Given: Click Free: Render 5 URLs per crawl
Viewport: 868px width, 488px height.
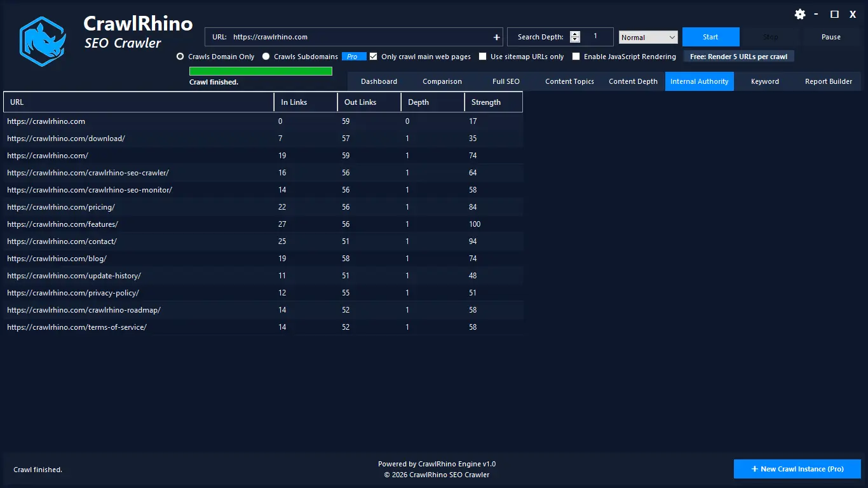Looking at the screenshot, I should click(738, 57).
